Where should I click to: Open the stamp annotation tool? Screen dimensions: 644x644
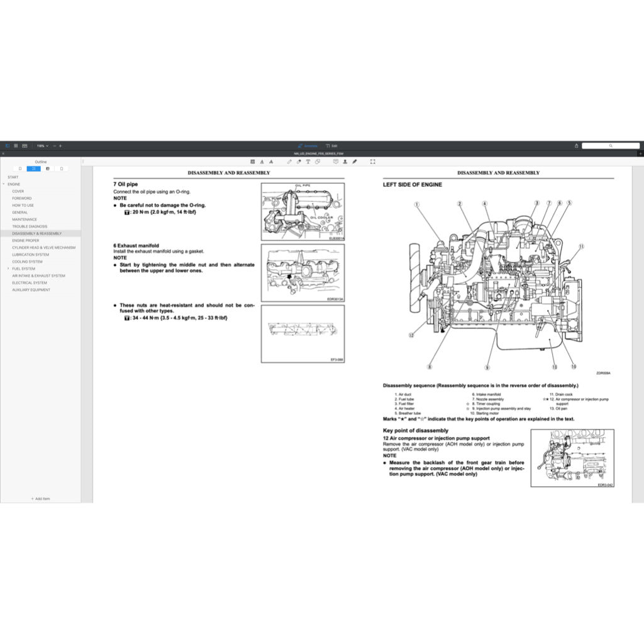coord(346,162)
